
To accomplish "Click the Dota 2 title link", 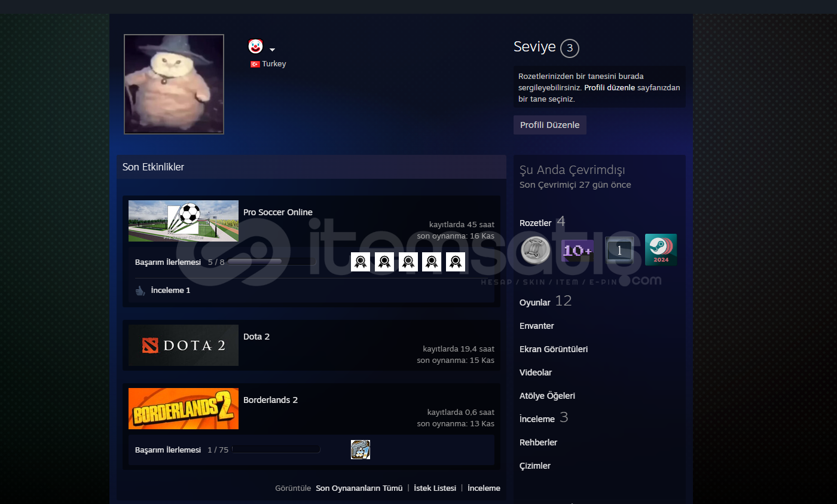I will click(256, 337).
